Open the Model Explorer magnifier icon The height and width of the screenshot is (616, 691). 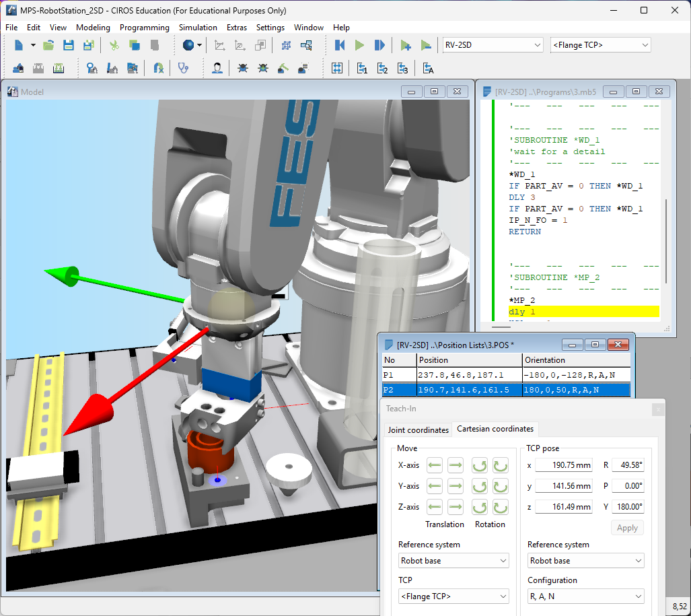[306, 45]
